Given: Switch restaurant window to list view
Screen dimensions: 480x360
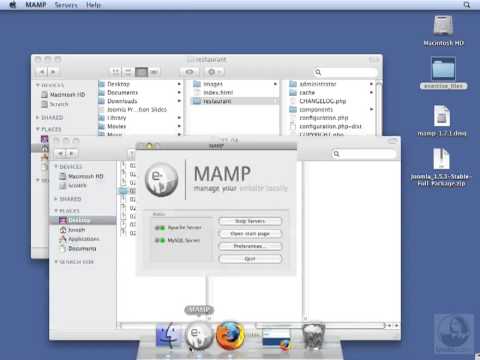Looking at the screenshot, I should [x=128, y=72].
